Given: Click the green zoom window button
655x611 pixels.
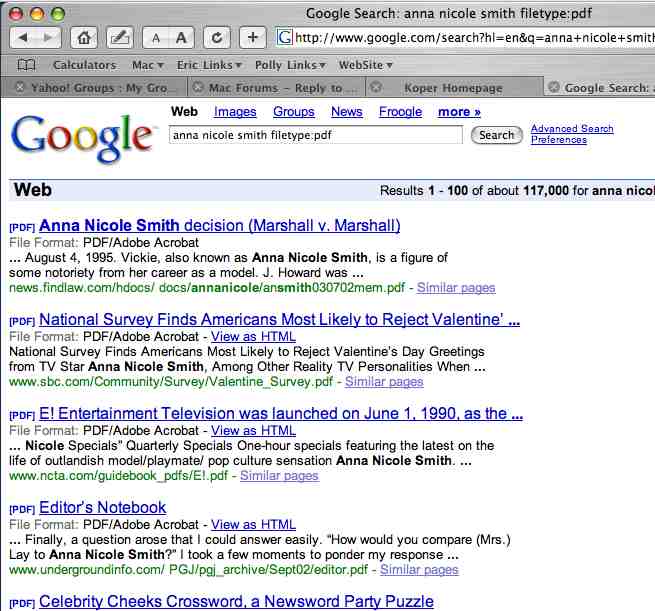Looking at the screenshot, I should click(58, 14).
